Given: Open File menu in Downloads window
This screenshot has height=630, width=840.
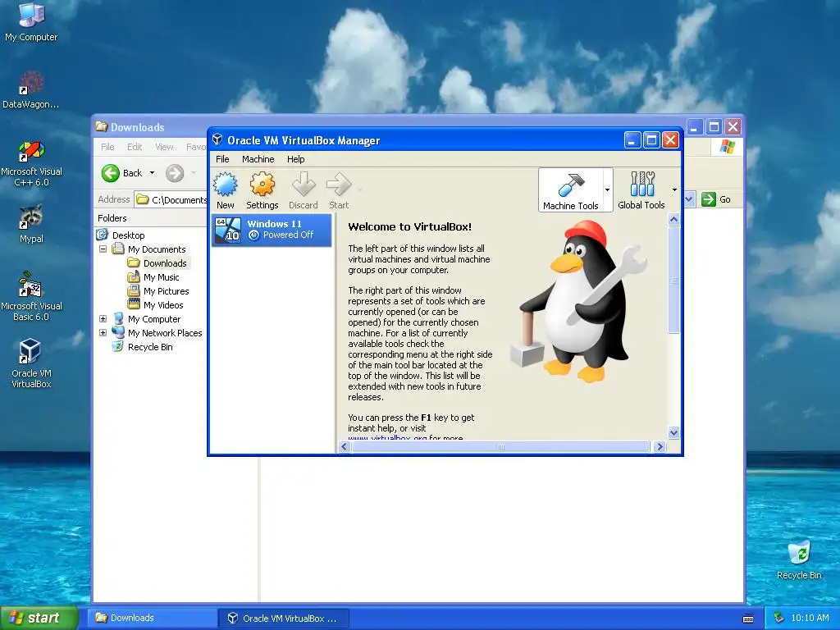Looking at the screenshot, I should (107, 147).
